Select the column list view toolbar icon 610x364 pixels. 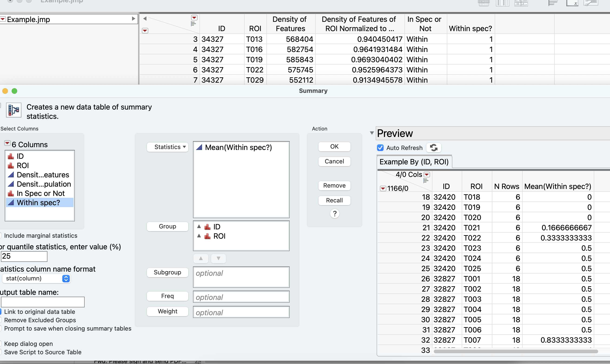pyautogui.click(x=502, y=3)
